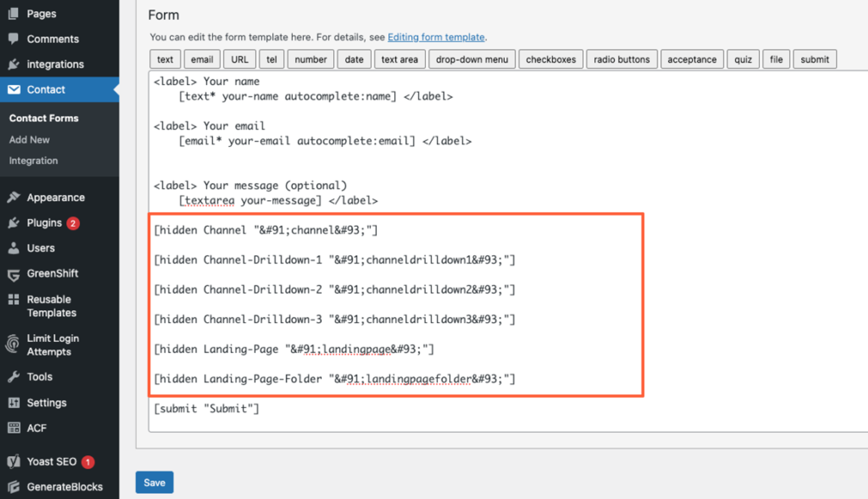Click the Comments speech bubble icon
The image size is (868, 499).
coord(14,39)
